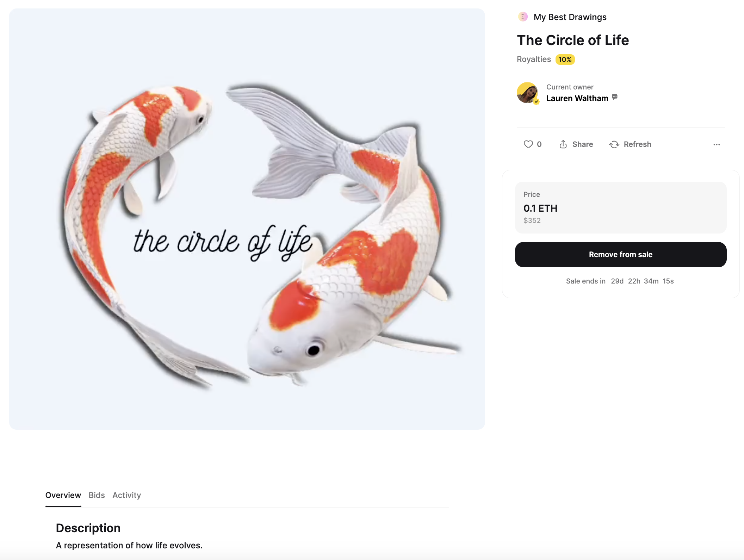This screenshot has height=560, width=744.
Task: Click Lauren Waltham's profile picture
Action: (x=527, y=93)
